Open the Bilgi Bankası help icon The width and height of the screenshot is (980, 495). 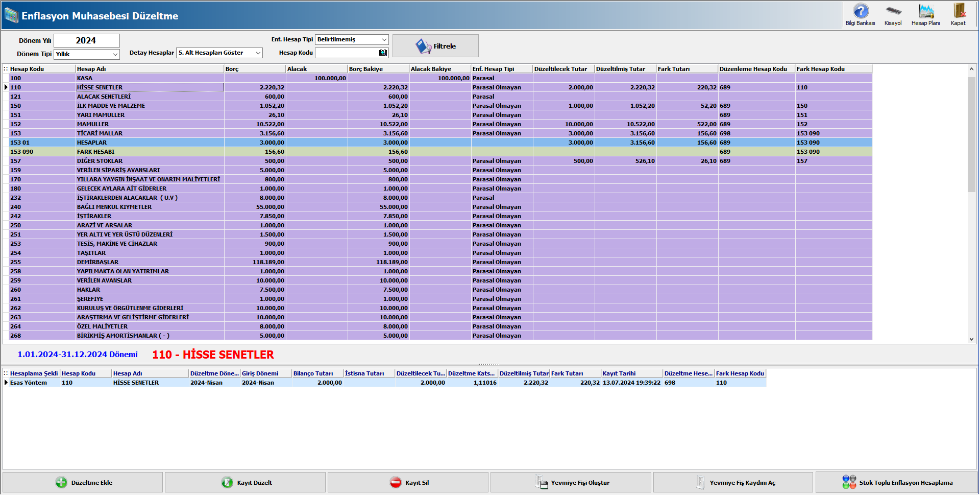point(861,14)
